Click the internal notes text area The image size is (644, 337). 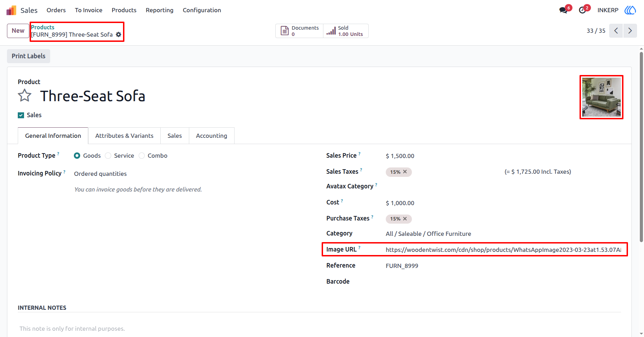tap(319, 329)
